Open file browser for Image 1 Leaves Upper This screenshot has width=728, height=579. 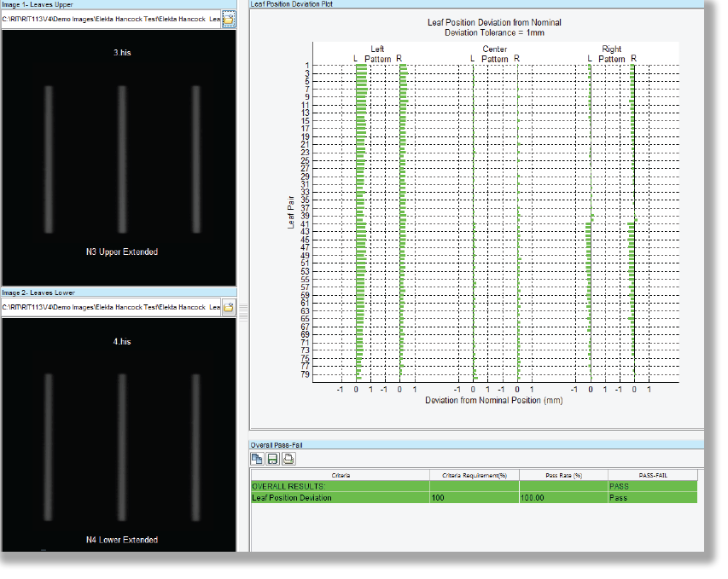tap(229, 19)
